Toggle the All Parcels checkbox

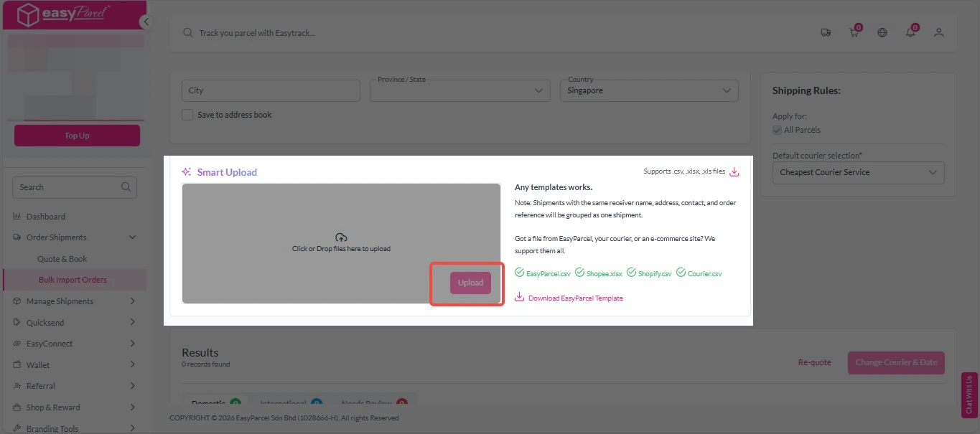coord(777,130)
